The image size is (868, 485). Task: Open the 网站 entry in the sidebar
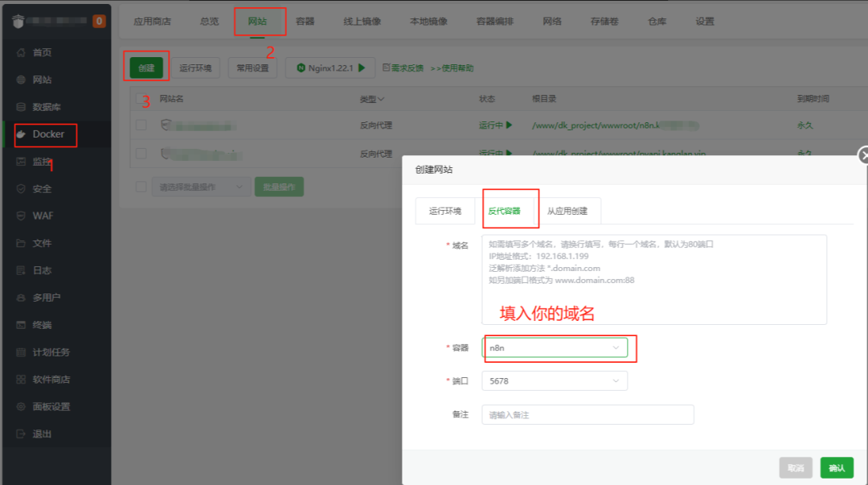click(x=42, y=80)
